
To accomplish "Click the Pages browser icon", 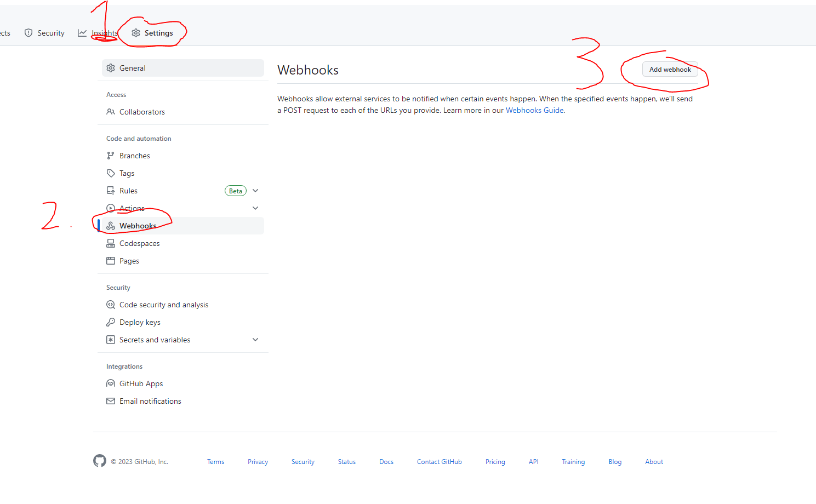I will [111, 261].
